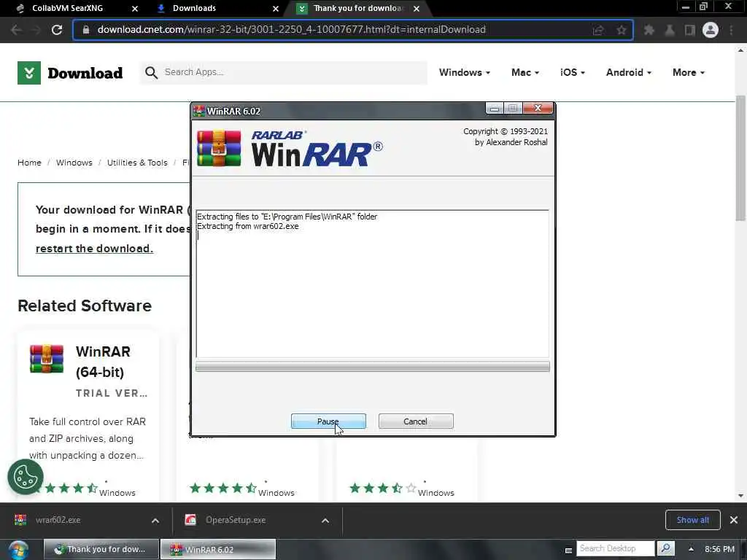Click OperaSetup.exe in download shelf

(x=236, y=520)
